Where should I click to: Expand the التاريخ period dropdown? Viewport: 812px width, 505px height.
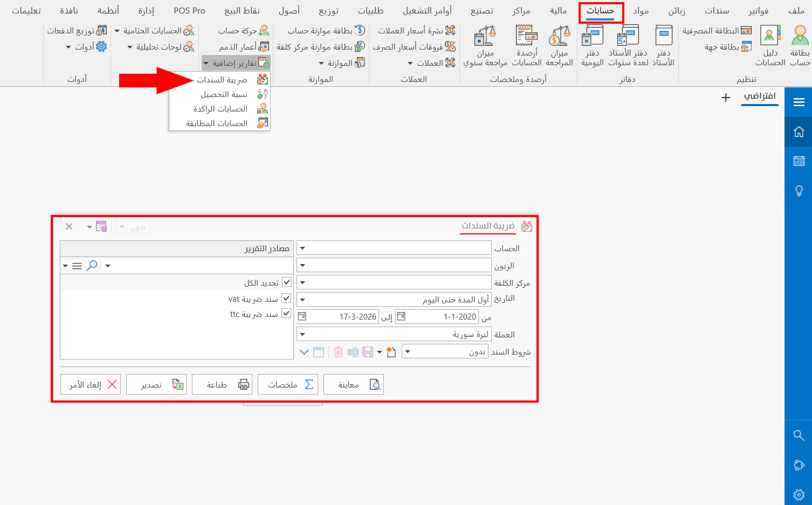tap(302, 300)
